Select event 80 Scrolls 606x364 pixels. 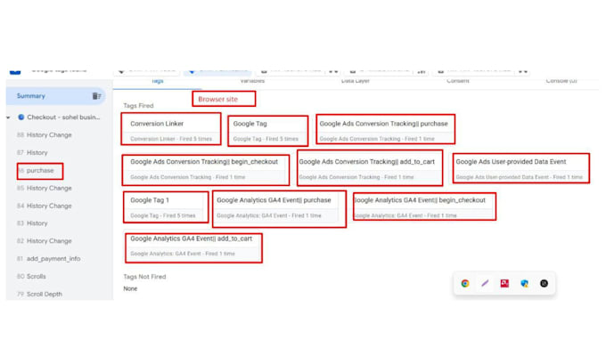tap(32, 277)
